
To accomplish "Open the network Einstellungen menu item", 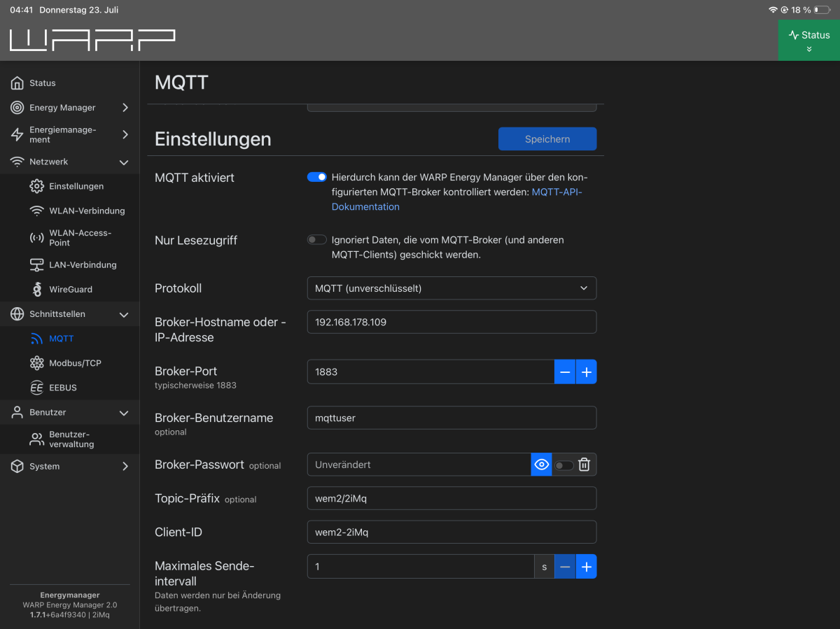I will (70, 186).
